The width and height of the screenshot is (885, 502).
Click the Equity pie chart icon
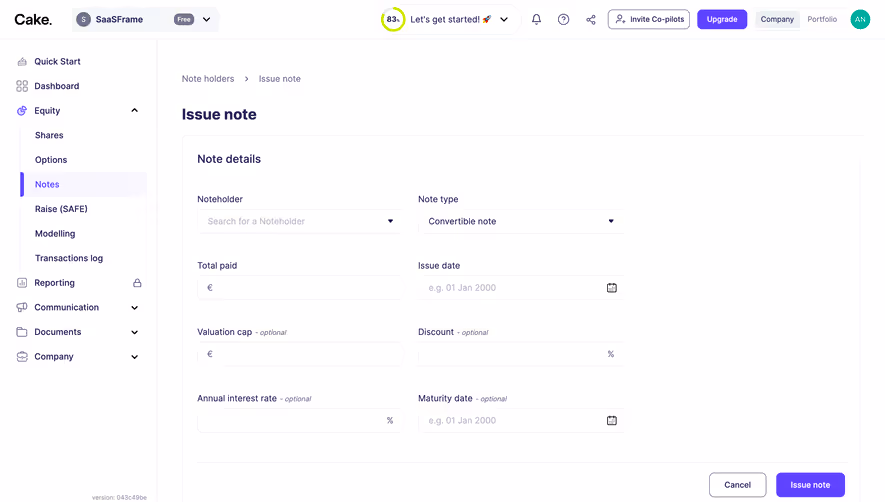click(x=22, y=111)
